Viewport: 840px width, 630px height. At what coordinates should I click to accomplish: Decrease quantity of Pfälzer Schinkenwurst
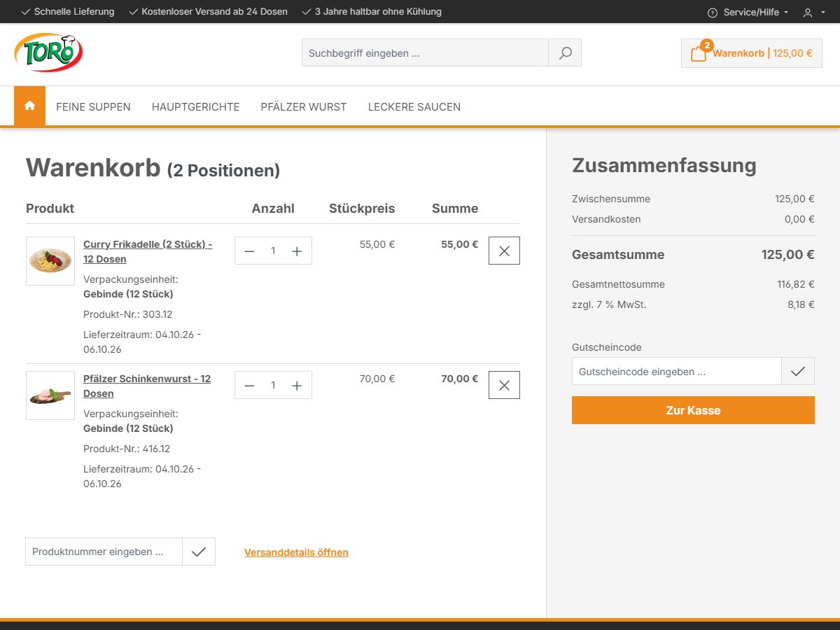pyautogui.click(x=249, y=385)
